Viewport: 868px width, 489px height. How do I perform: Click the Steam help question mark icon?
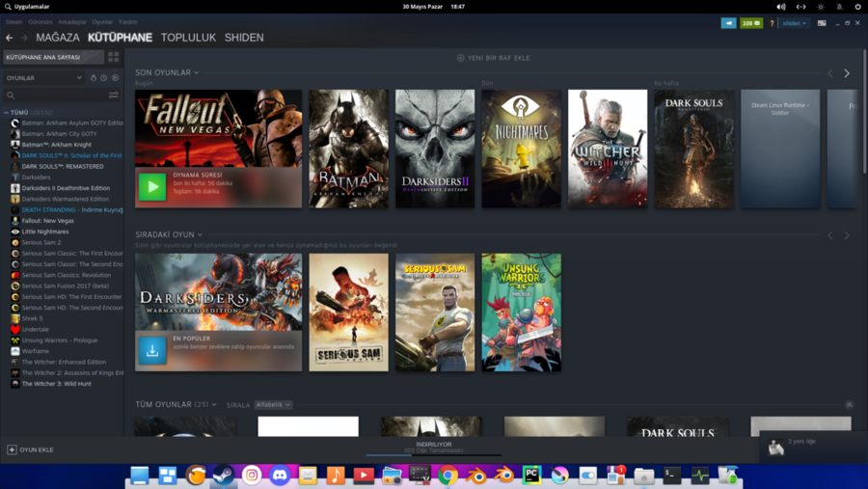(x=772, y=23)
